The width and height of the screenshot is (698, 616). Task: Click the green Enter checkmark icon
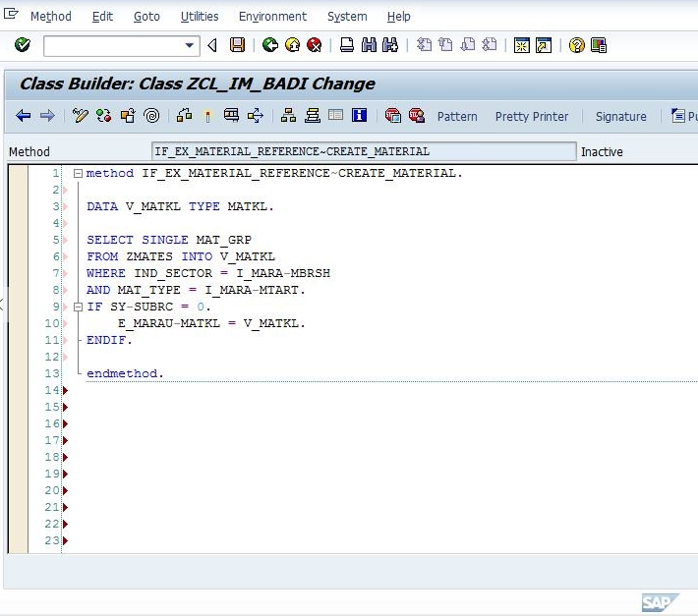23,45
